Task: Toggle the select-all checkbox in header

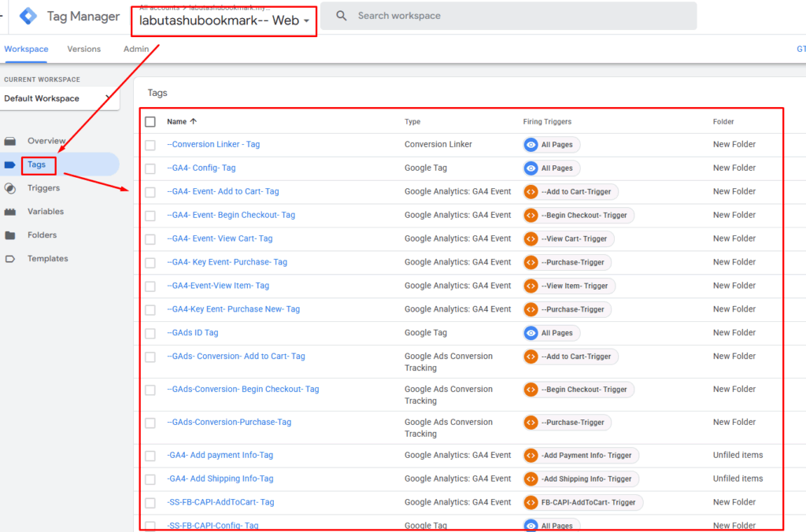Action: tap(150, 122)
